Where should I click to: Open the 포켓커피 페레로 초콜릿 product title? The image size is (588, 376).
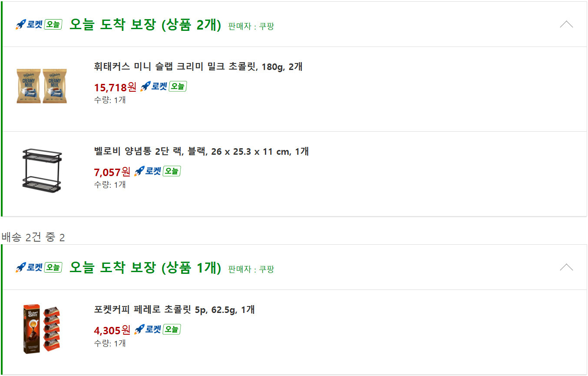pos(174,310)
